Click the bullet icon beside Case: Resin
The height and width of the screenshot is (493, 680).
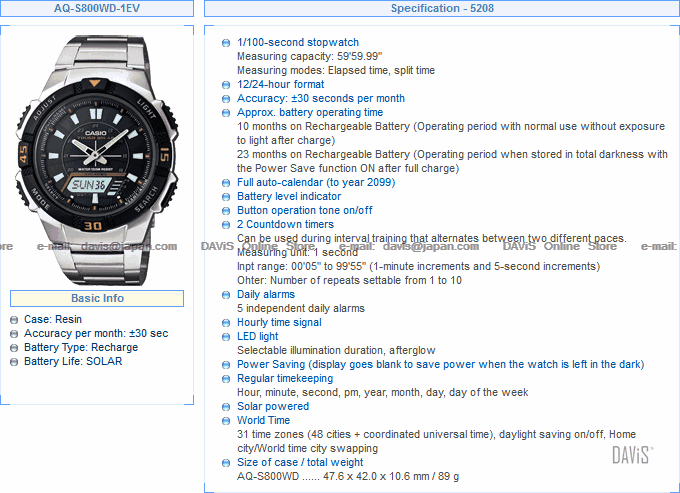point(14,320)
